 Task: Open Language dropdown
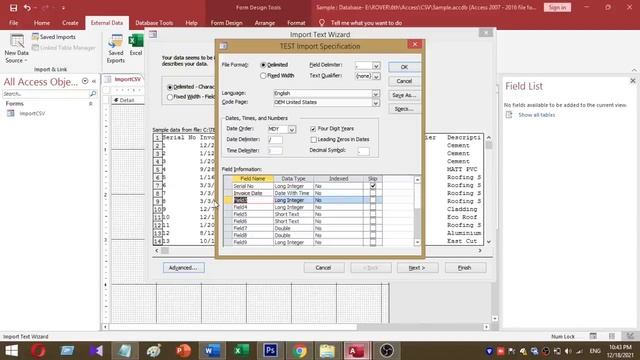click(x=375, y=94)
